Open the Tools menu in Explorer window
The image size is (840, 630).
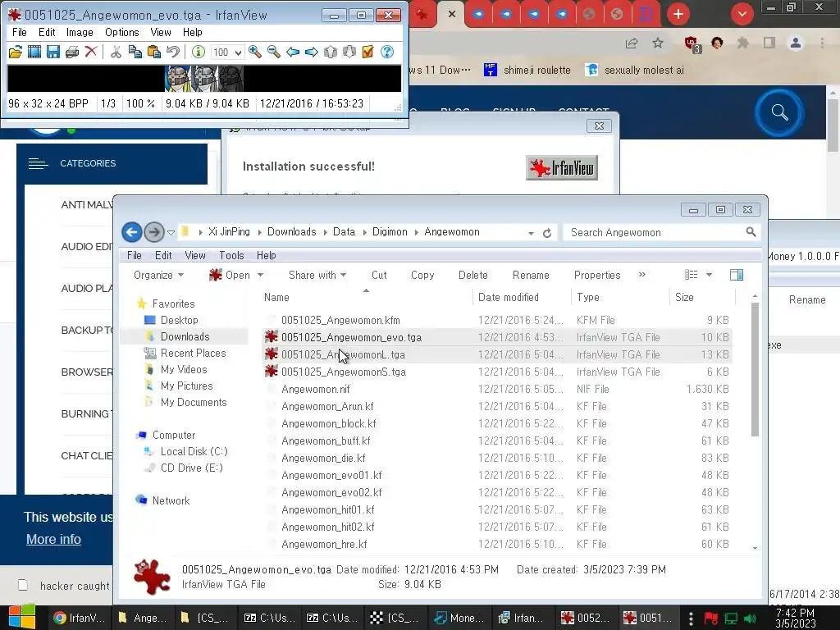coord(231,256)
